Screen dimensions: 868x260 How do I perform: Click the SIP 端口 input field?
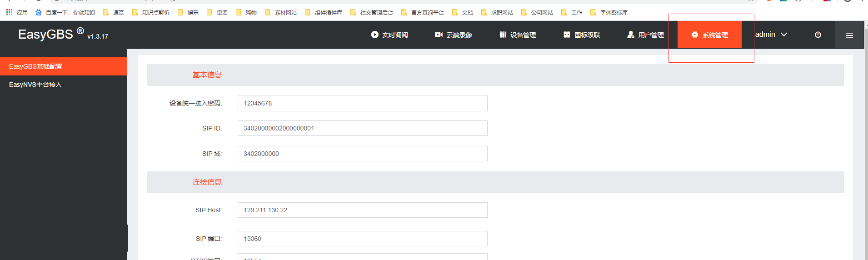coord(362,239)
